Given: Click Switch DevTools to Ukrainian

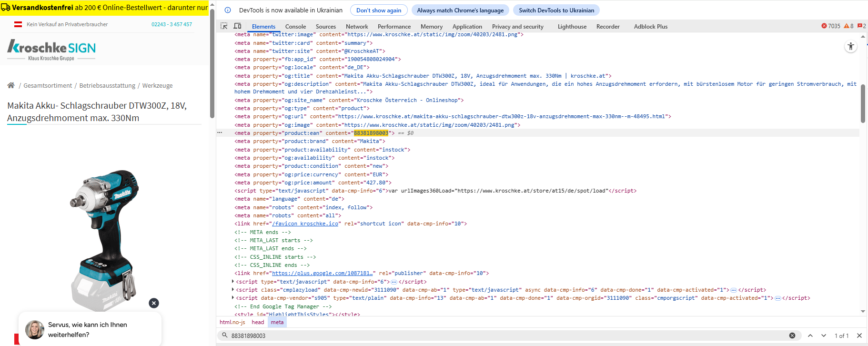Looking at the screenshot, I should tap(556, 10).
